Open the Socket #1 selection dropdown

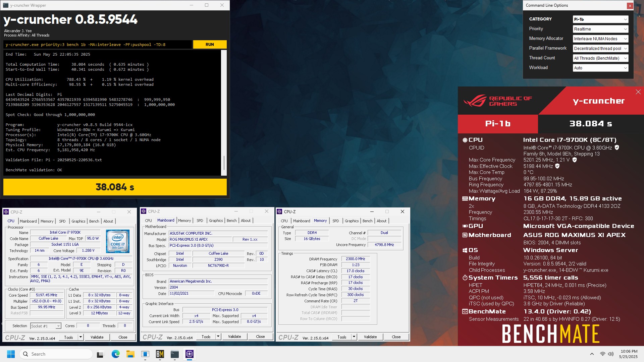click(x=46, y=326)
